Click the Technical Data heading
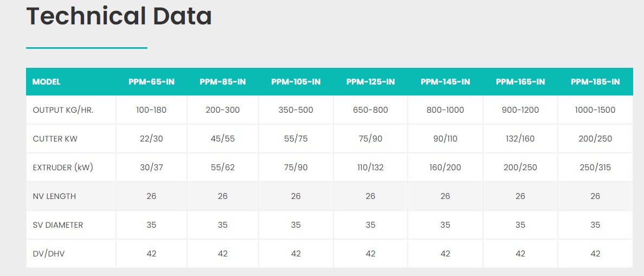 click(x=119, y=16)
